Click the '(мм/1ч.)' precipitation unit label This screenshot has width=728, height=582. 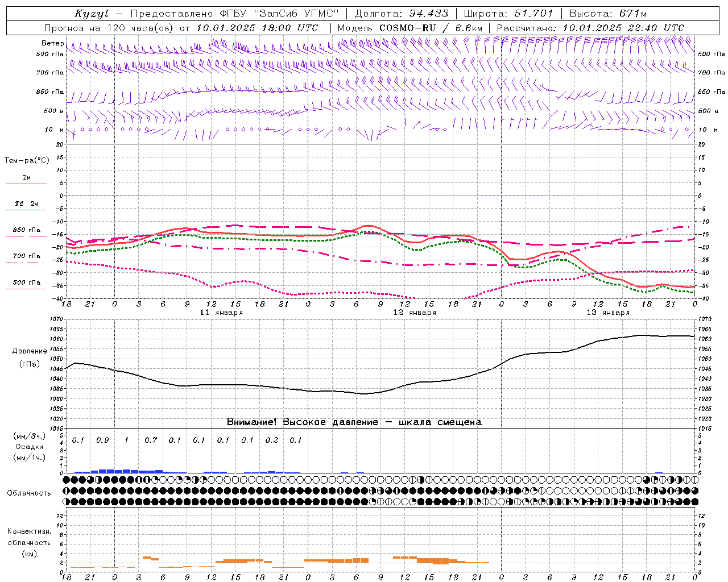(29, 458)
